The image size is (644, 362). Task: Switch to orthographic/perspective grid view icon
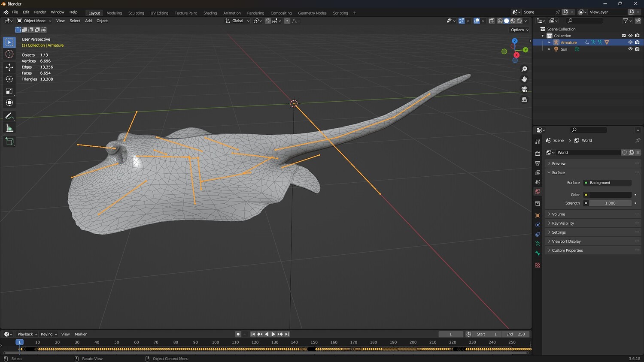[524, 100]
